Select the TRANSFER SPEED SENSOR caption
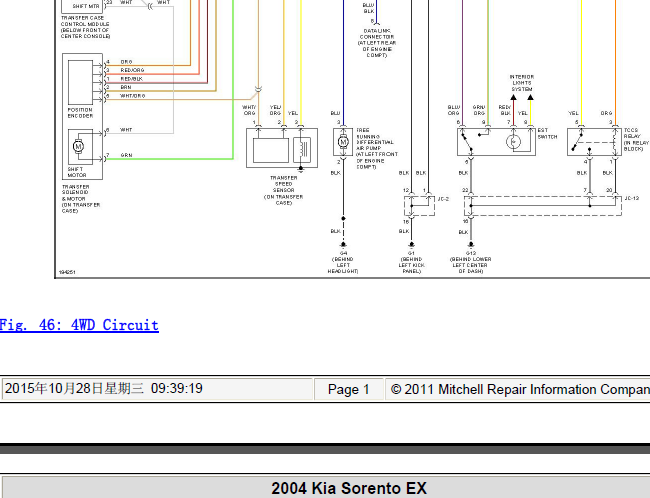 pos(284,190)
